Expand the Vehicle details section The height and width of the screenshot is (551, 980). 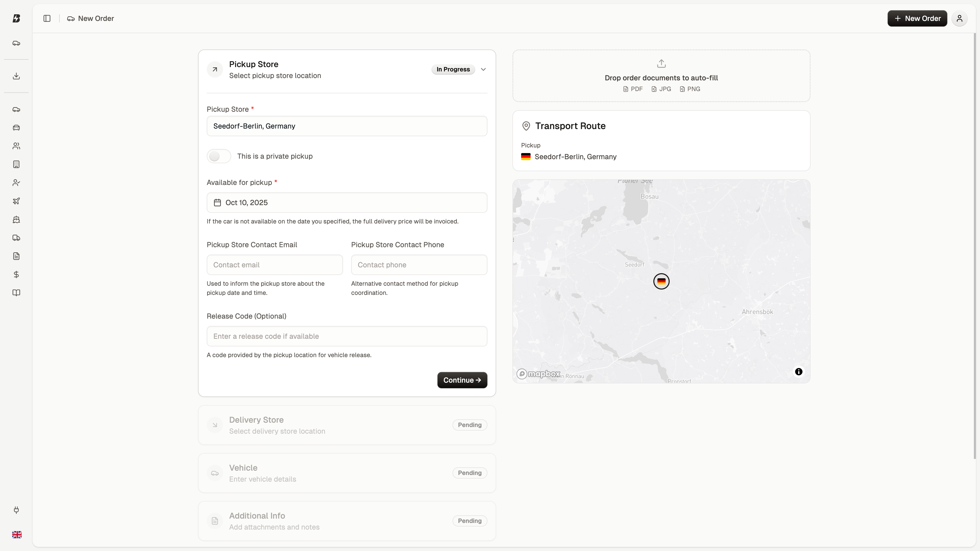347,473
